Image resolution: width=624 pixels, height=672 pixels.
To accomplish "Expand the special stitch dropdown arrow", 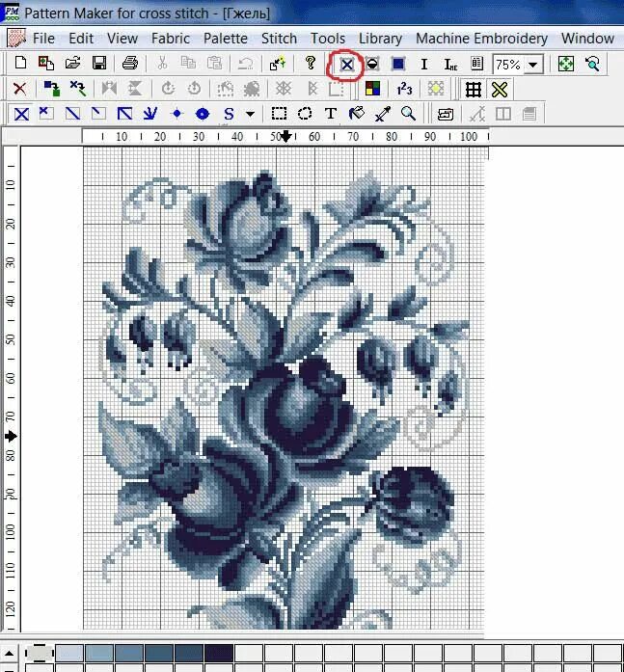I will (251, 114).
